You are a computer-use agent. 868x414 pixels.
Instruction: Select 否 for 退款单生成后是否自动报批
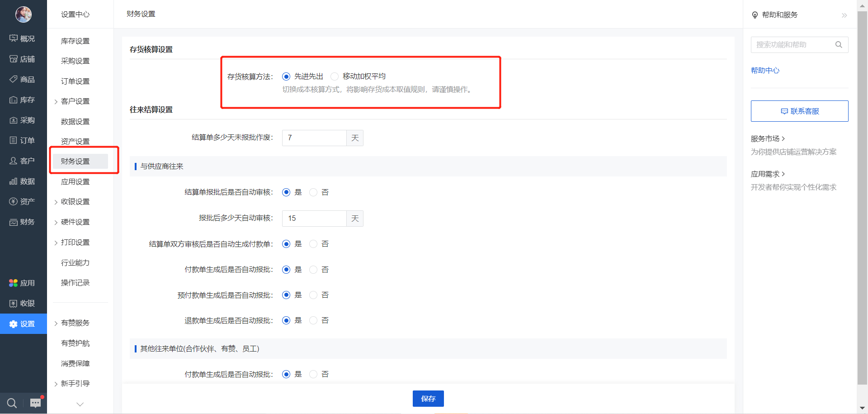point(313,320)
